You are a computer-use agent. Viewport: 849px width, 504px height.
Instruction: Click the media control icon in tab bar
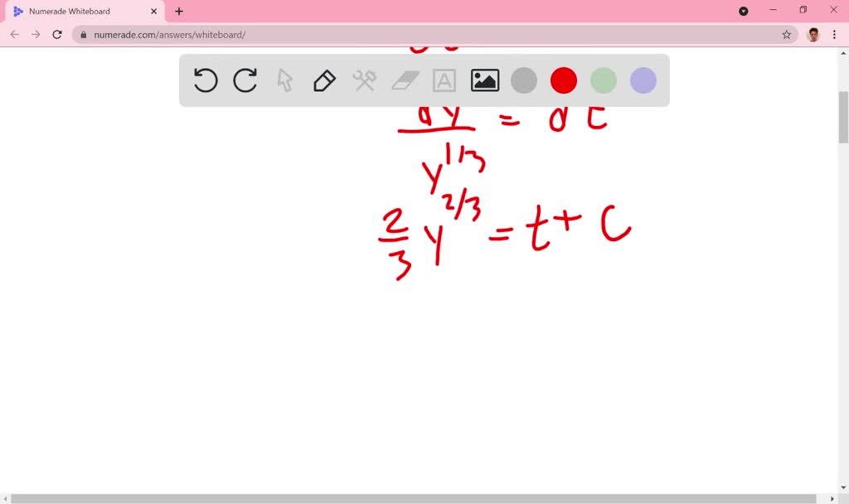743,11
